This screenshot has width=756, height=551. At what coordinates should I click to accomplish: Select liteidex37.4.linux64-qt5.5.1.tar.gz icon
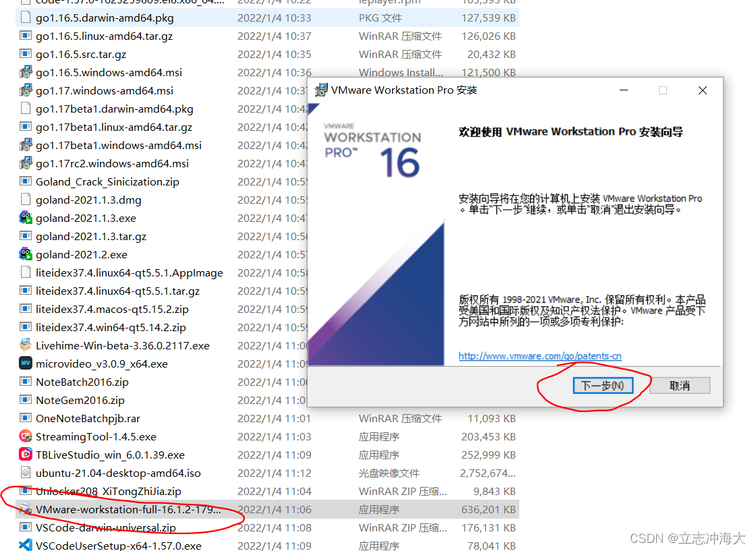pos(26,291)
